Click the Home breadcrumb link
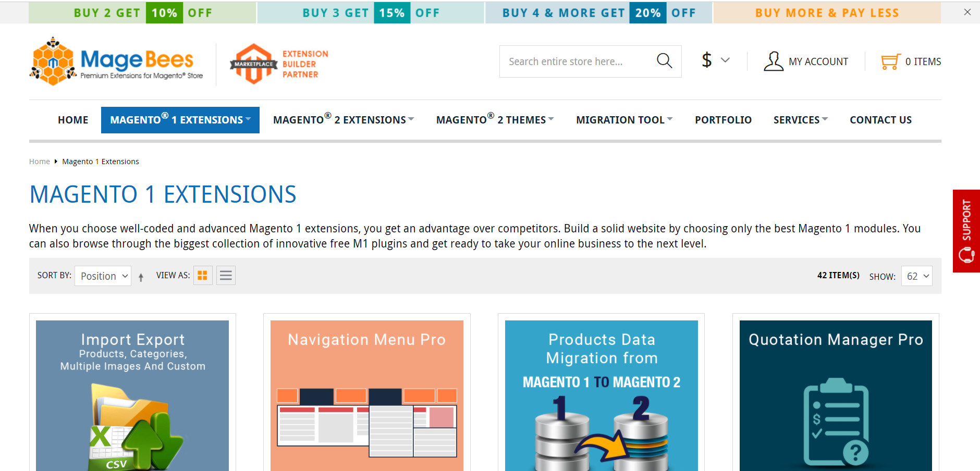Viewport: 980px width, 471px height. [x=40, y=162]
